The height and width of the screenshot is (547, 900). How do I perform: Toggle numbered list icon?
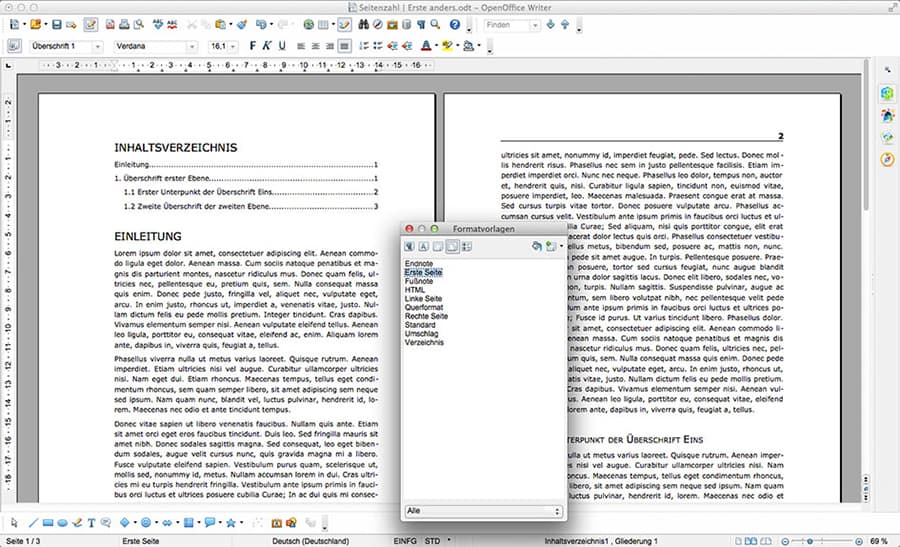363,46
